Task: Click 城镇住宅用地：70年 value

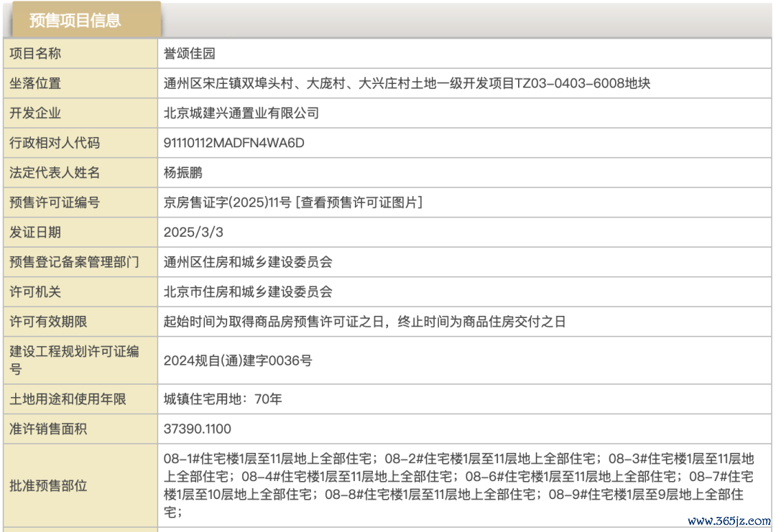Action: tap(223, 399)
